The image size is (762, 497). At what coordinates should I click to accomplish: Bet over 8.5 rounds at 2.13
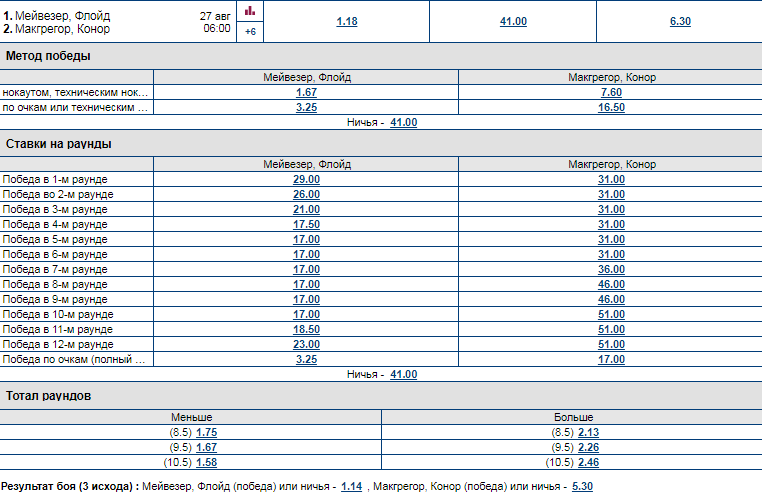pos(589,432)
